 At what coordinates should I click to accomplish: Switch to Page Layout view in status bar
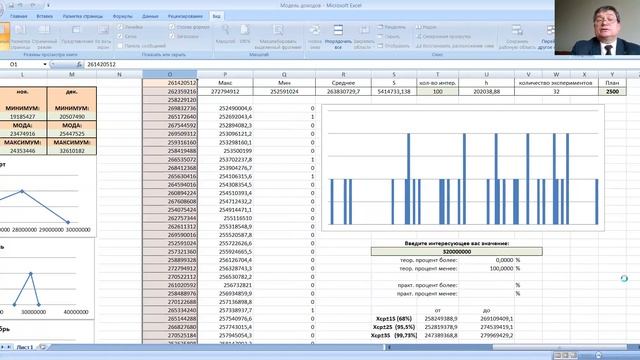click(565, 356)
